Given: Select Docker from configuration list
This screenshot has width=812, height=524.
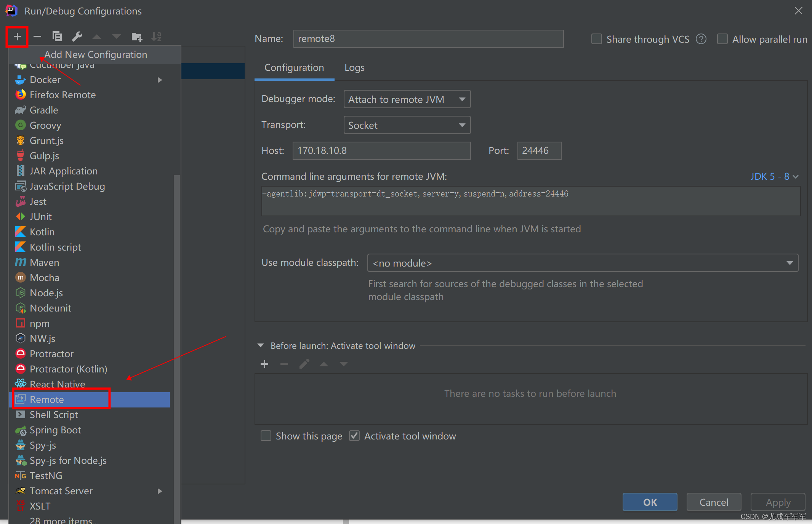Looking at the screenshot, I should (89, 80).
